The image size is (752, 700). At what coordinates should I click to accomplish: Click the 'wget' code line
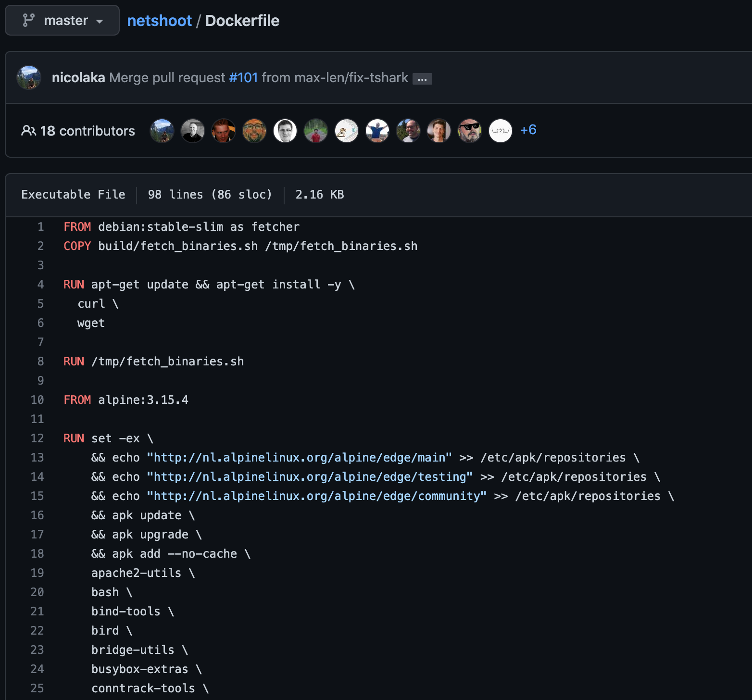click(91, 323)
